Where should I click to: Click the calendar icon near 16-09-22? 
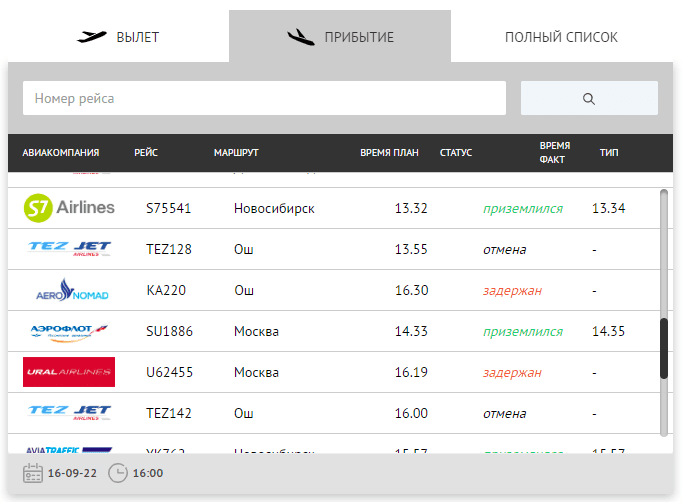point(33,473)
